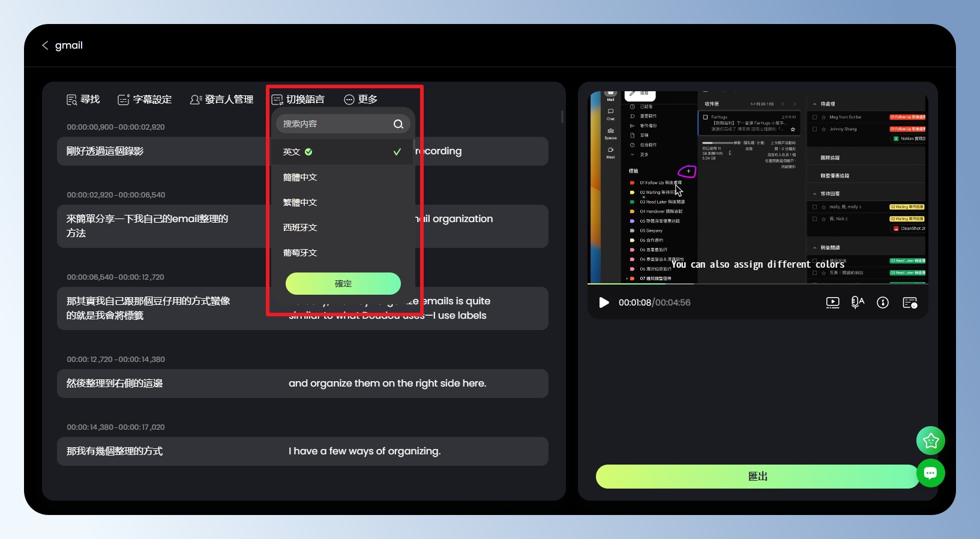Screen dimensions: 980x539
Task: Click the subtitle checkmark icon in player
Action: click(910, 303)
